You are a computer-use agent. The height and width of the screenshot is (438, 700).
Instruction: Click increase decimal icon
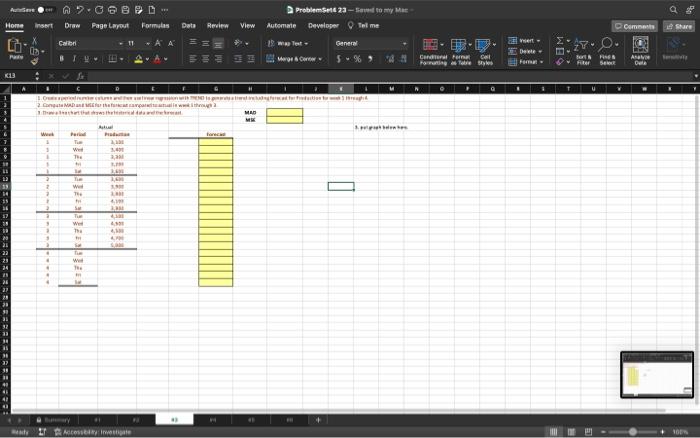point(390,59)
